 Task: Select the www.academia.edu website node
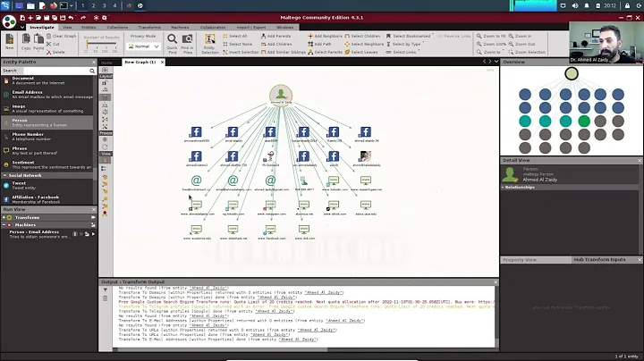click(x=197, y=232)
